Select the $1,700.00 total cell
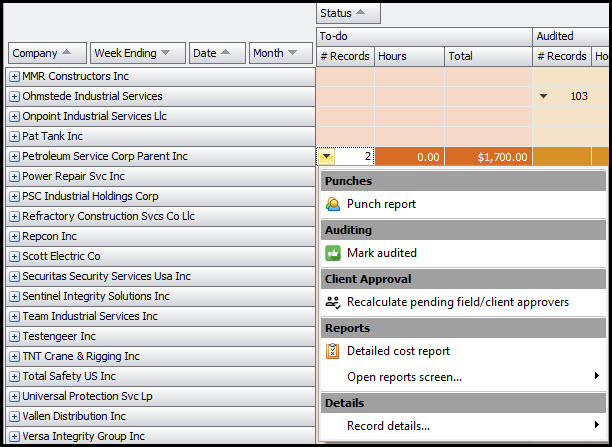The image size is (612, 447). [488, 157]
